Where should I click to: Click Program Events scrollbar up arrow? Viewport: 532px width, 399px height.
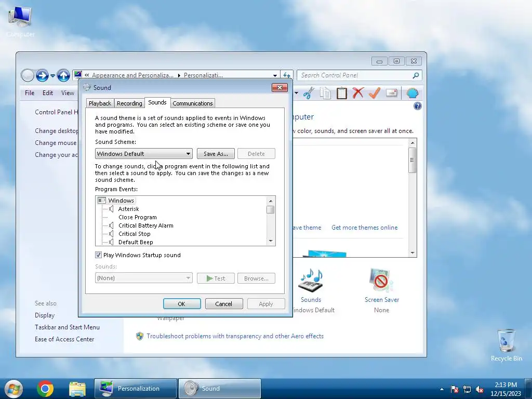(x=270, y=201)
